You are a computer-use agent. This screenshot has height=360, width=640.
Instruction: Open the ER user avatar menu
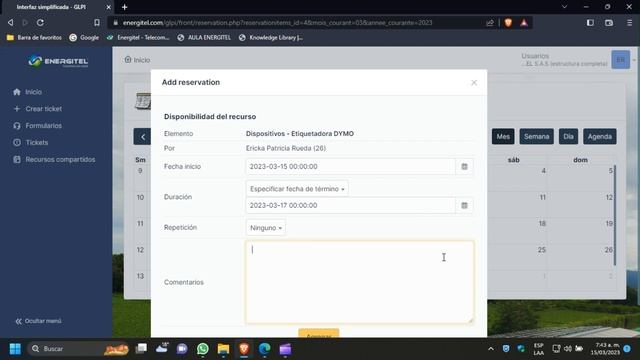(620, 60)
